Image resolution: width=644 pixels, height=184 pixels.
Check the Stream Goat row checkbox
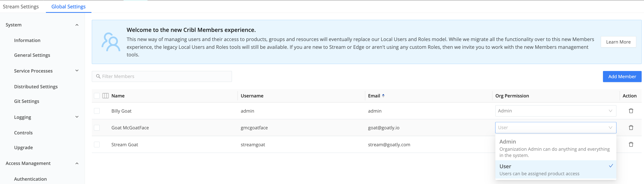click(x=97, y=145)
